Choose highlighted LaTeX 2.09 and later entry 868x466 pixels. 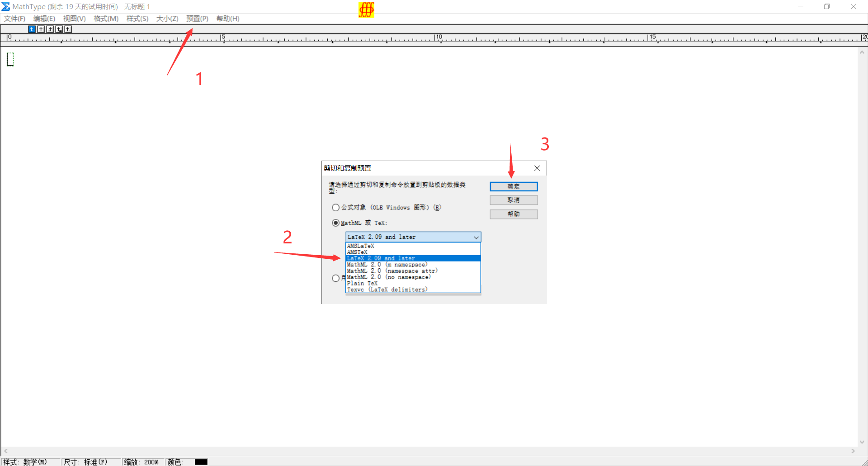413,258
